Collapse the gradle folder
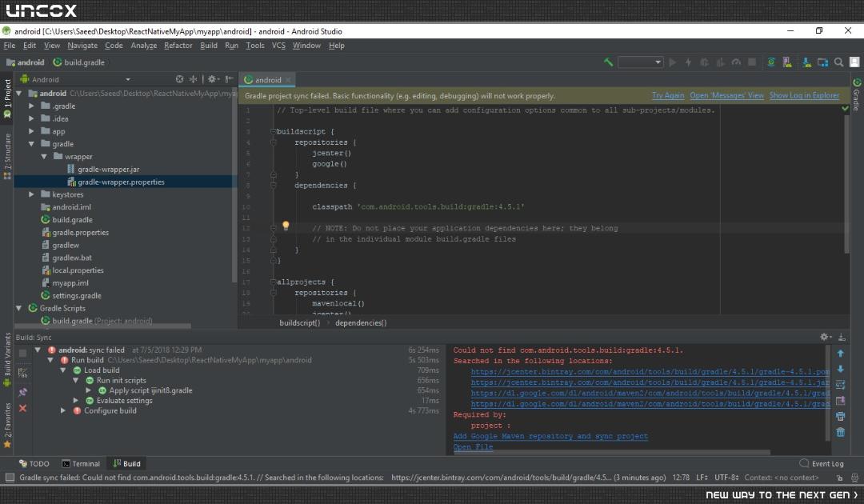 (x=31, y=144)
